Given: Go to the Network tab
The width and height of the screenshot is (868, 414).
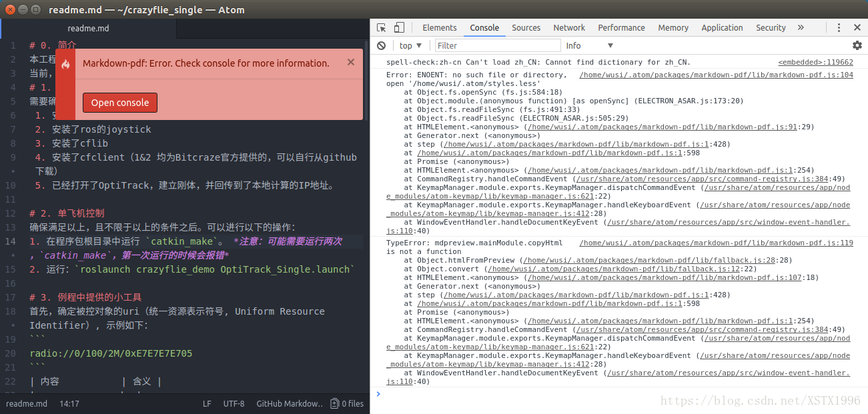Looking at the screenshot, I should [x=569, y=27].
